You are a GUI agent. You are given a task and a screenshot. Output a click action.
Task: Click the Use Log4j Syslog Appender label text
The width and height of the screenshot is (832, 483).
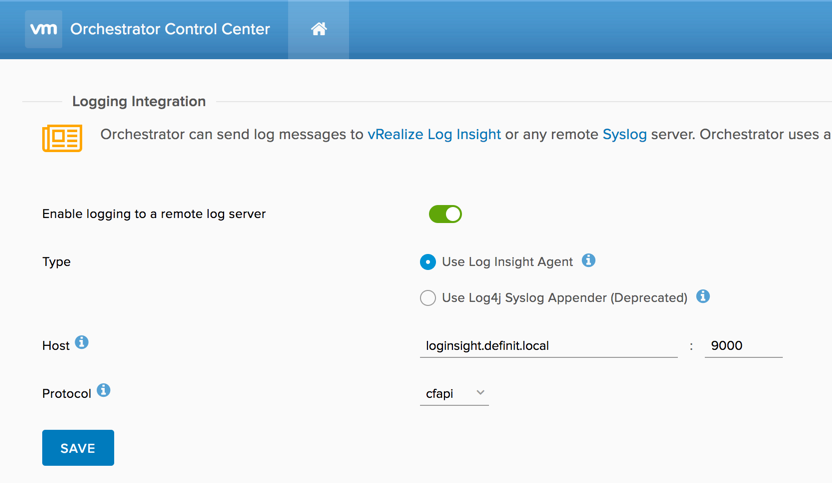[565, 298]
